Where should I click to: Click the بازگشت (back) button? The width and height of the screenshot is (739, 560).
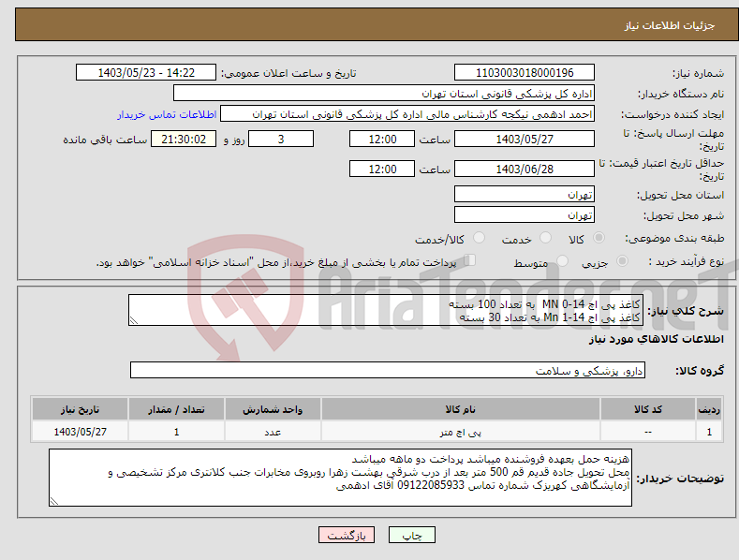coord(347,535)
